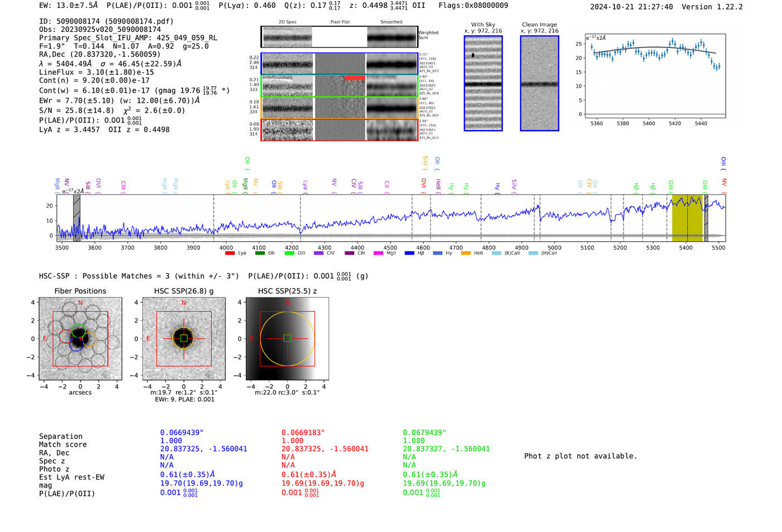The height and width of the screenshot is (532, 782).
Task: Click the (H)CaII legend swatch
Action: click(x=533, y=253)
